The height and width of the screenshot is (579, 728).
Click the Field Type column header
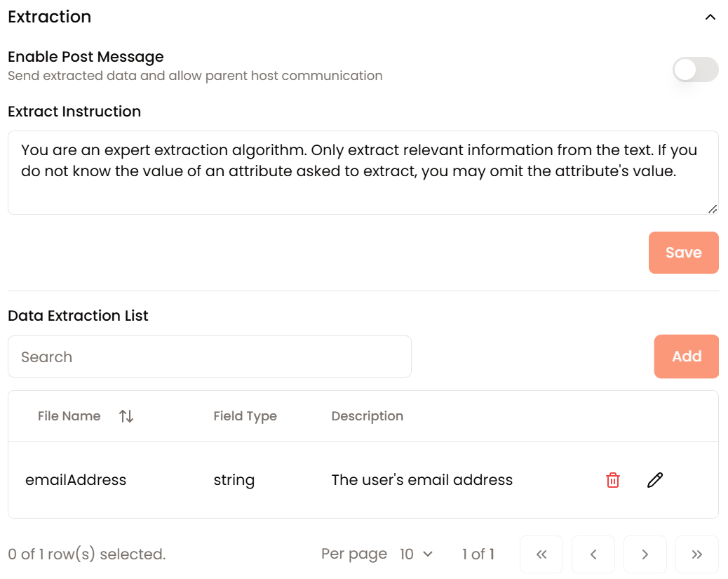click(x=245, y=416)
